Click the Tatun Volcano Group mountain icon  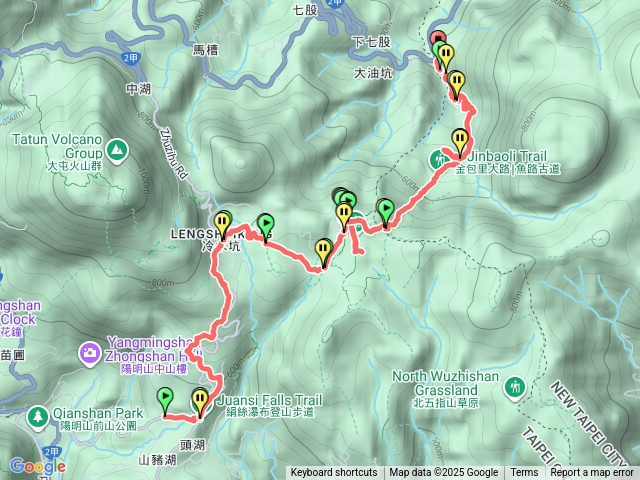pyautogui.click(x=117, y=151)
